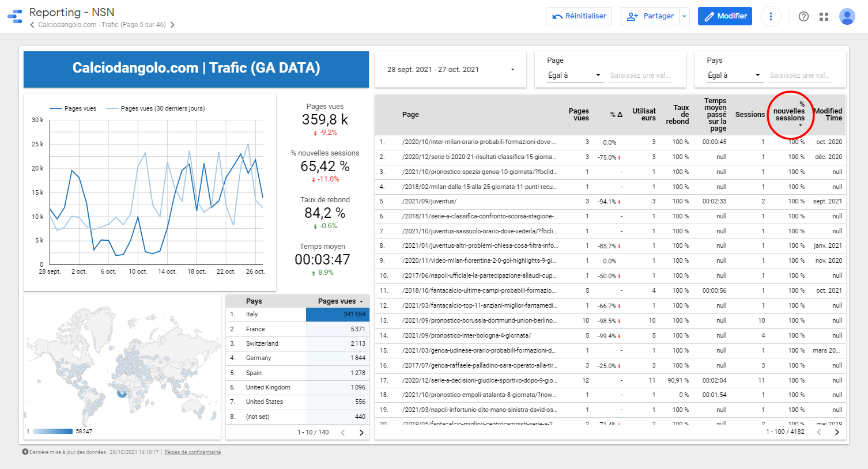Go to next page of Pays table
The height and width of the screenshot is (469, 868).
pyautogui.click(x=361, y=433)
